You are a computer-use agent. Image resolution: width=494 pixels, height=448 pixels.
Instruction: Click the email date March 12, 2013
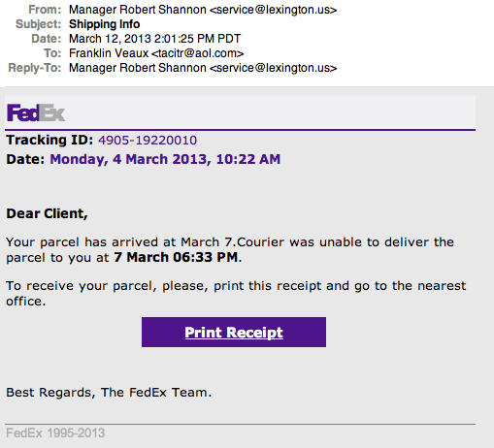coord(110,39)
